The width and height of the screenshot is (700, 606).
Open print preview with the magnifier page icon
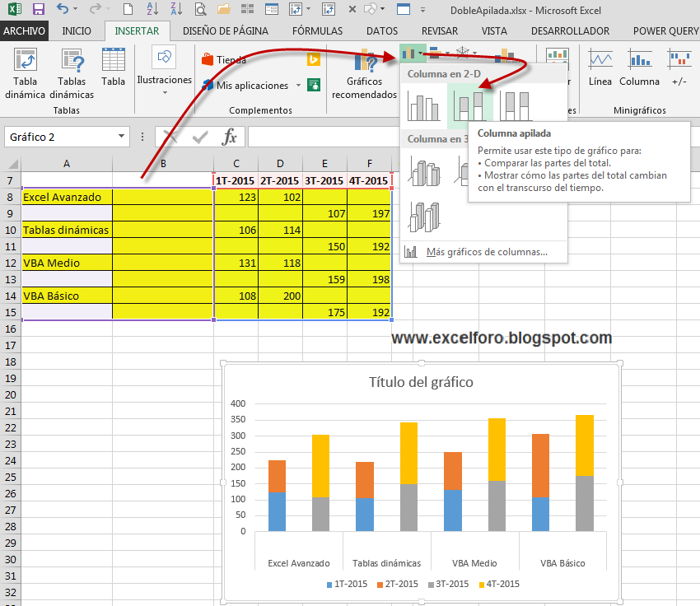click(200, 9)
